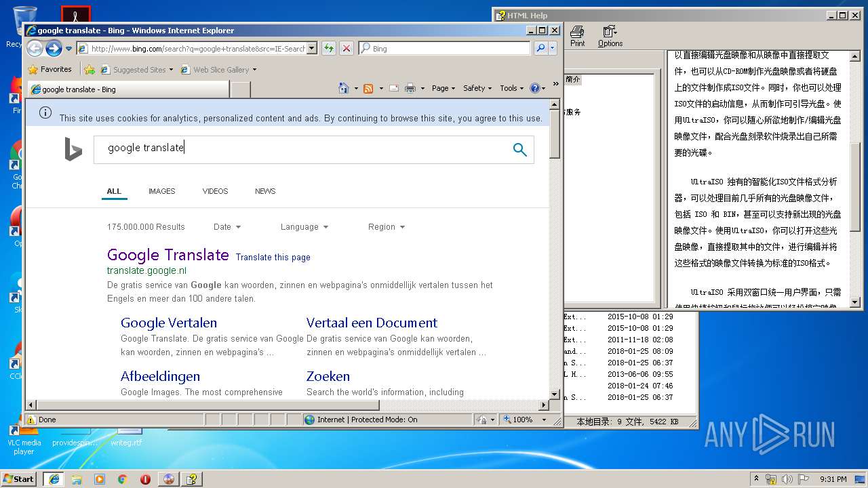Open zoom level 100% dropdown

click(x=544, y=420)
